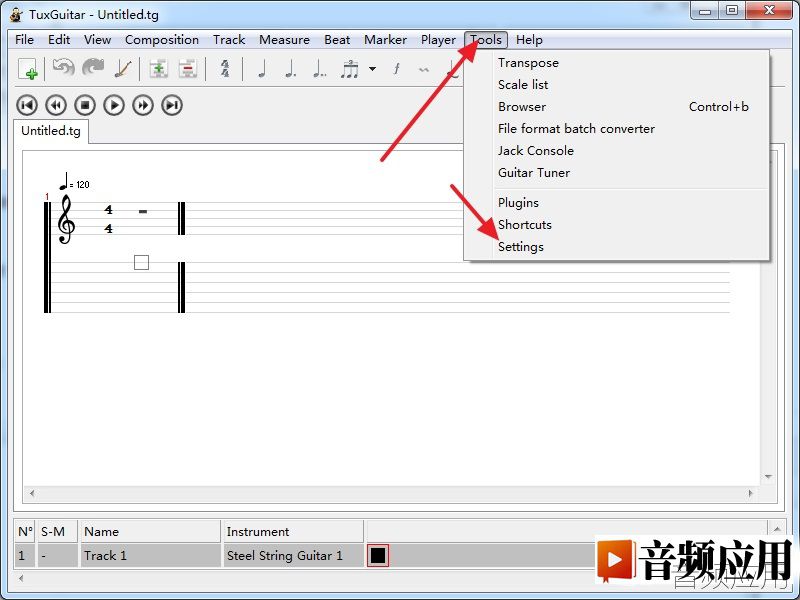800x600 pixels.
Task: Select the Steel String Guitar 1 cell
Action: pos(293,556)
